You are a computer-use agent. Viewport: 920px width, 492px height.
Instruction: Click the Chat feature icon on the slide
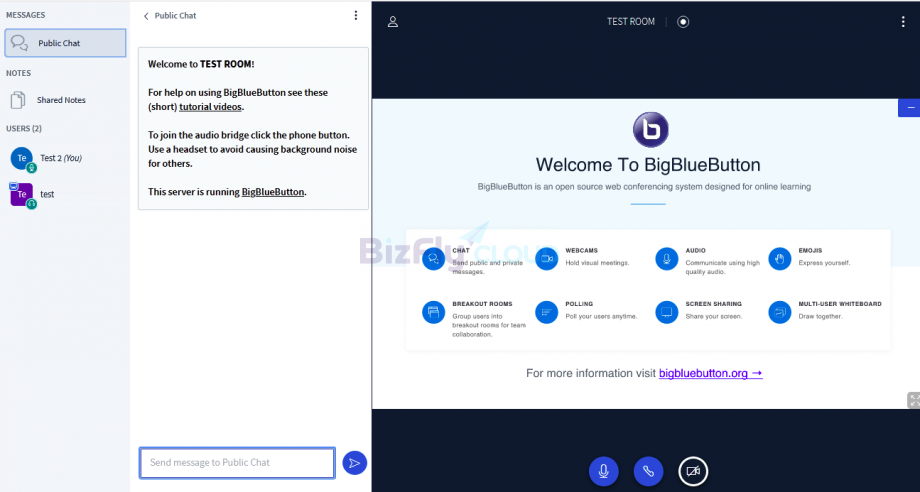[433, 259]
